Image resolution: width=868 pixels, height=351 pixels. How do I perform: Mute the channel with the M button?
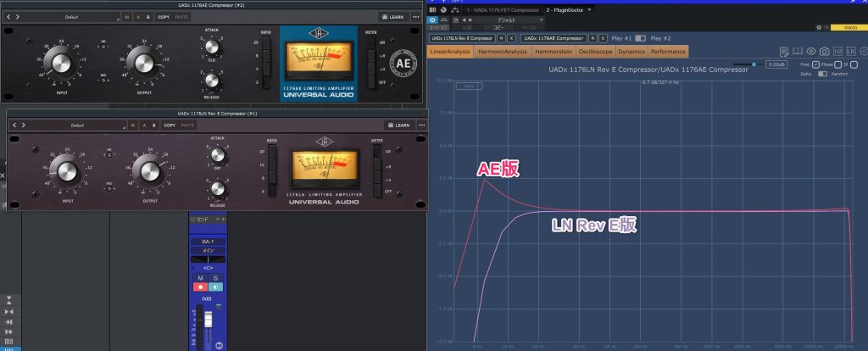pyautogui.click(x=200, y=277)
